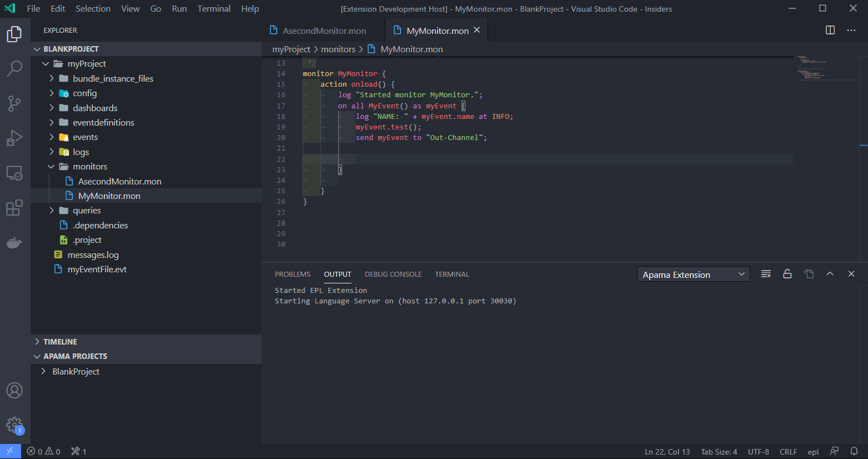Clear the Output panel
Screen dimensions: 868x459
coord(766,274)
